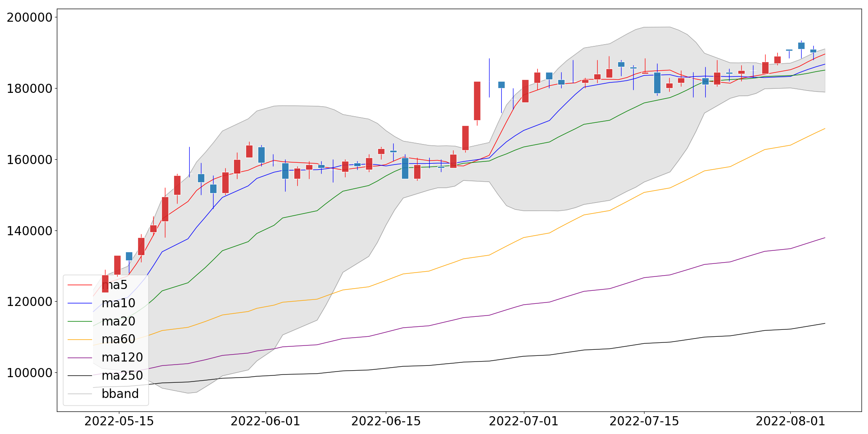Viewport: 868px width, 434px height.
Task: Click the ma60 legend label
Action: pyautogui.click(x=118, y=339)
